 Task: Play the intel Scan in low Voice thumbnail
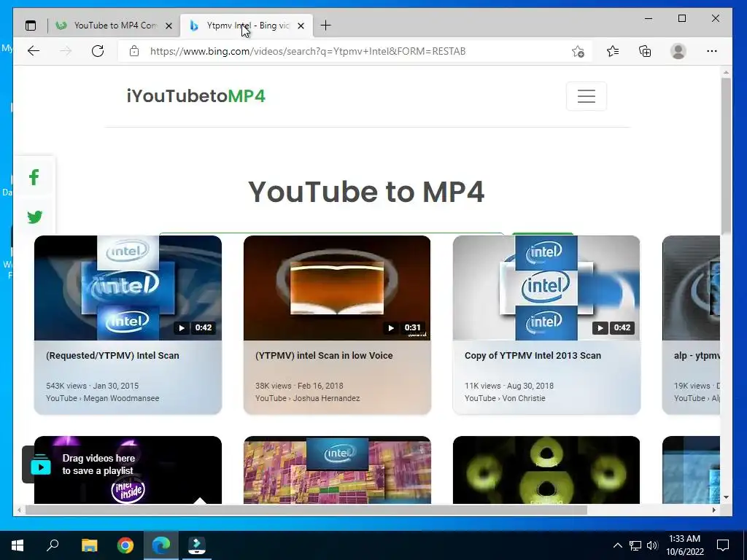(x=337, y=287)
